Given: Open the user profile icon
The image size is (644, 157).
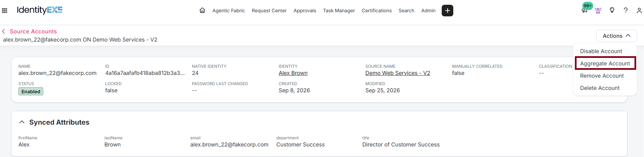Looking at the screenshot, I should click(x=639, y=11).
